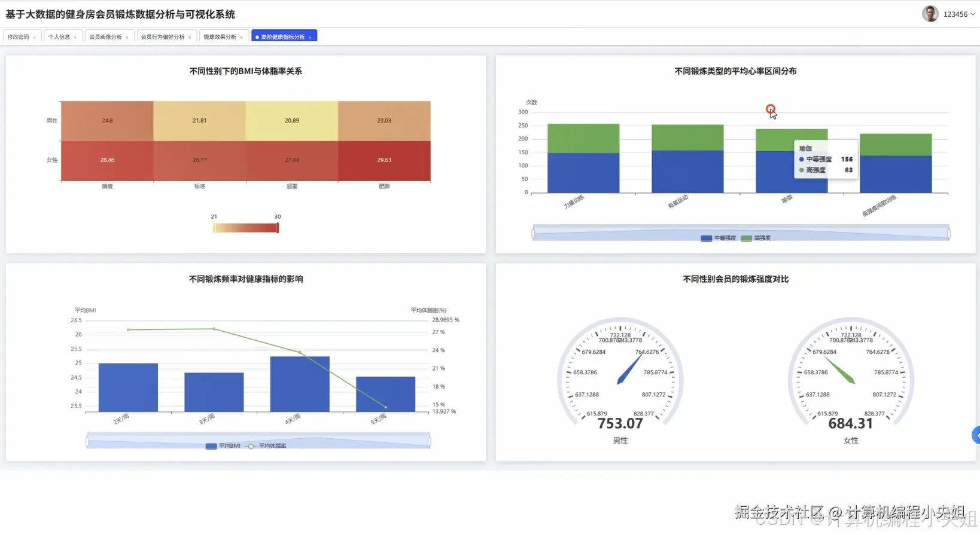Toggle the 中等强度 legend in heart-rate chart

pyautogui.click(x=719, y=238)
